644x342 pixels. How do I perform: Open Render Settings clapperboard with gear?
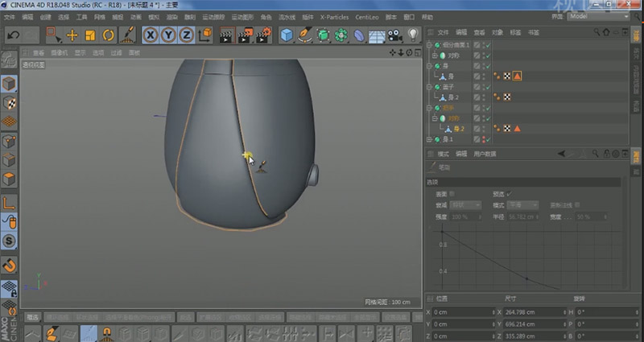264,35
